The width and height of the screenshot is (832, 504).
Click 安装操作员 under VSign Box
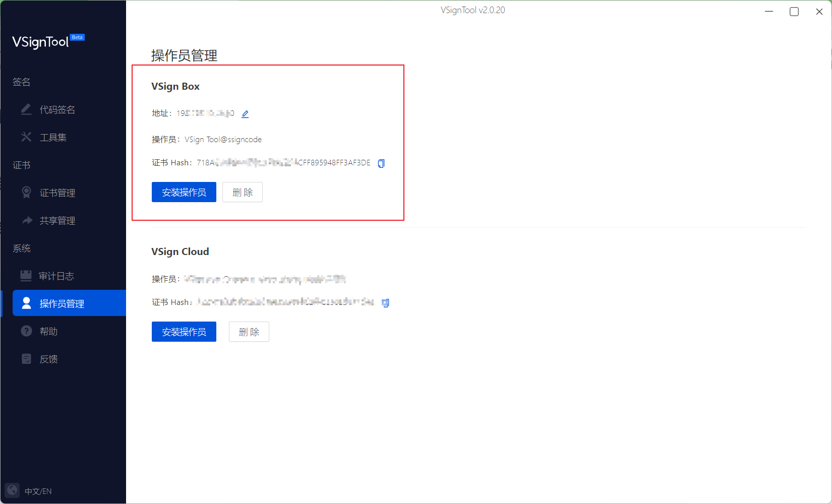184,192
